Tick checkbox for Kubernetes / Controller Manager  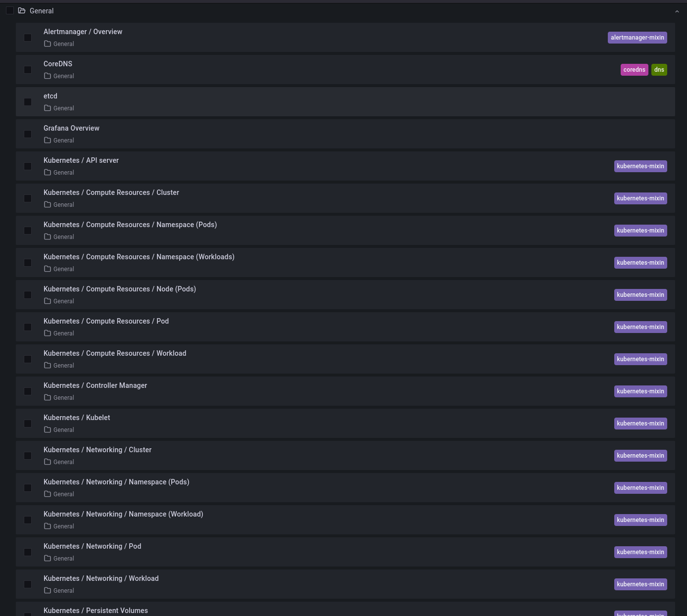click(x=28, y=391)
